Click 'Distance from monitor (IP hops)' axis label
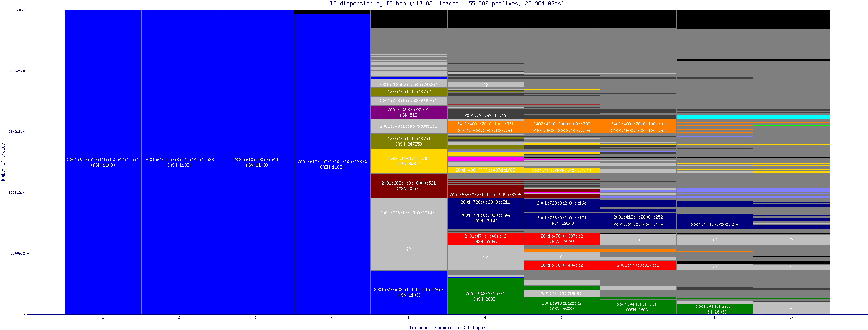The height and width of the screenshot is (330, 868). (x=447, y=328)
